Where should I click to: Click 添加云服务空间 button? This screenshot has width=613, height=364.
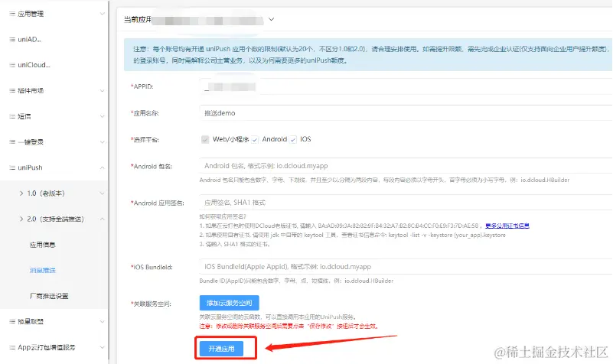[x=229, y=303]
